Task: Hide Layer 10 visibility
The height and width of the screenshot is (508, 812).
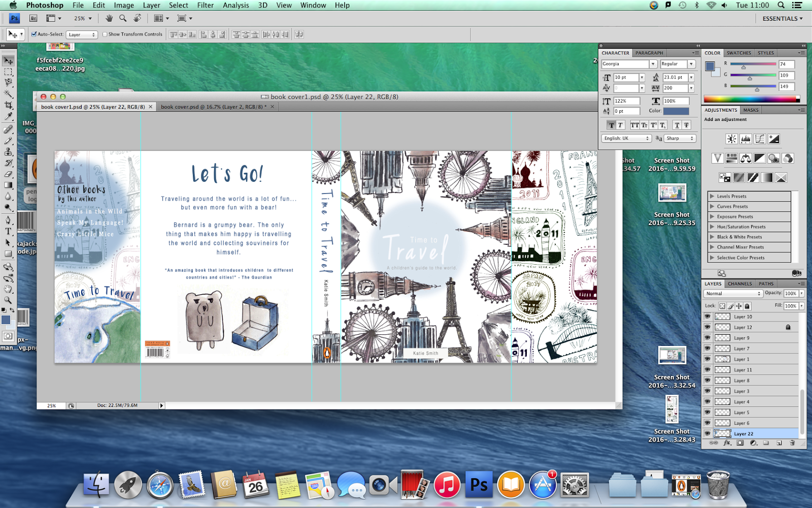Action: coord(707,316)
